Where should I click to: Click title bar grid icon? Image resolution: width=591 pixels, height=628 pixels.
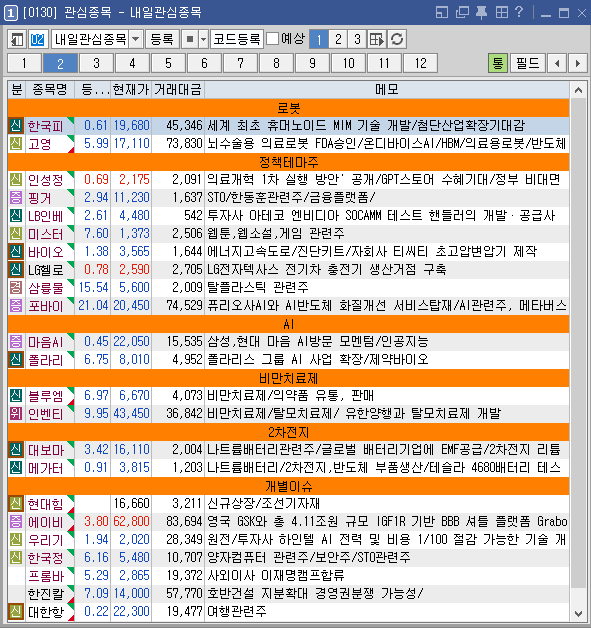(x=502, y=12)
